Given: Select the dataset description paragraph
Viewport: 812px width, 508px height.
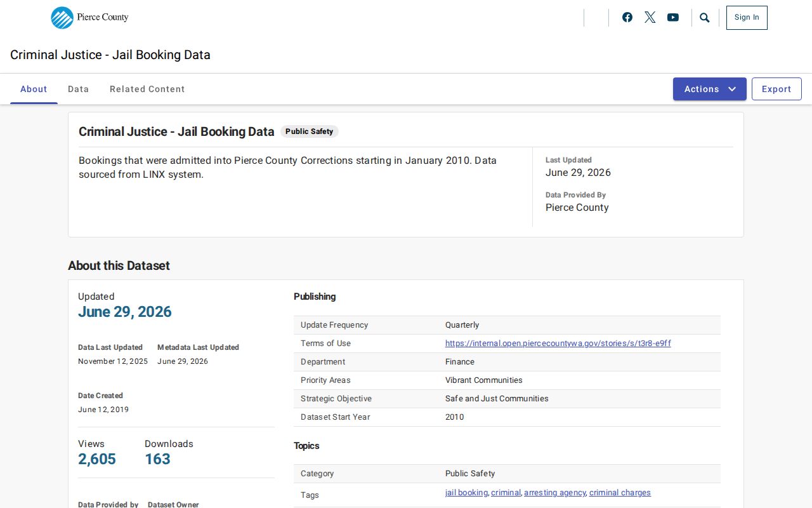Looking at the screenshot, I should tap(287, 168).
